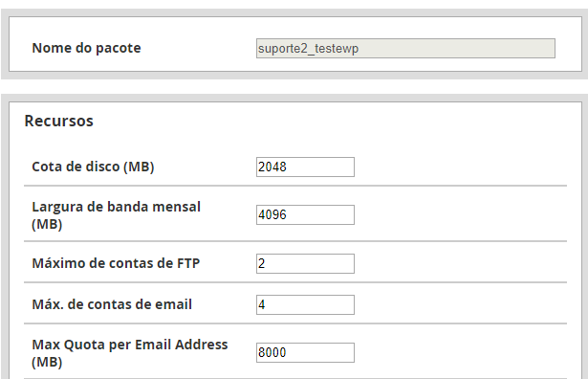Click the "Nome do pacote" label

pyautogui.click(x=86, y=48)
